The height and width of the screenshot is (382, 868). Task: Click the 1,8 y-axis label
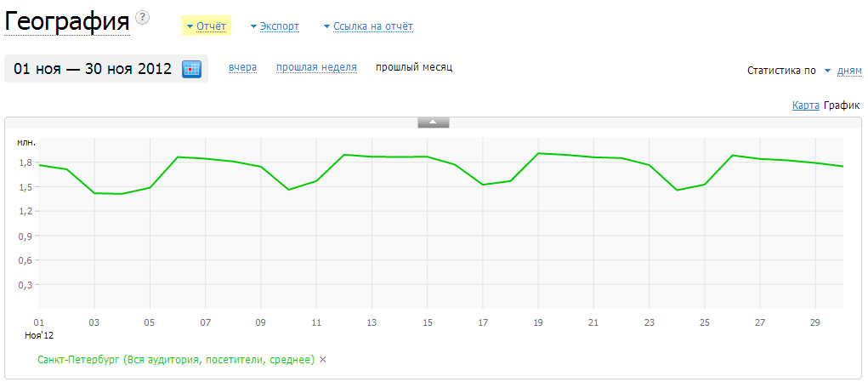[x=26, y=162]
